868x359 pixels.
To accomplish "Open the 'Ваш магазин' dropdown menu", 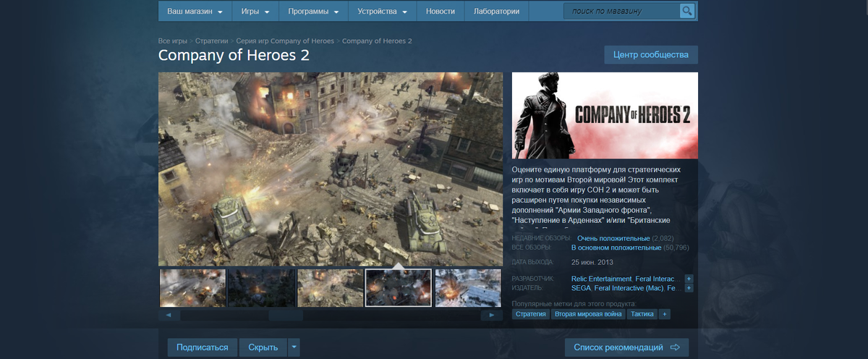I will coord(195,12).
